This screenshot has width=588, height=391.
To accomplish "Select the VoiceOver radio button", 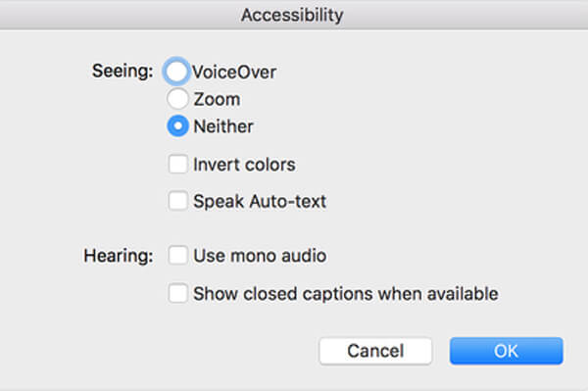I will (x=176, y=72).
